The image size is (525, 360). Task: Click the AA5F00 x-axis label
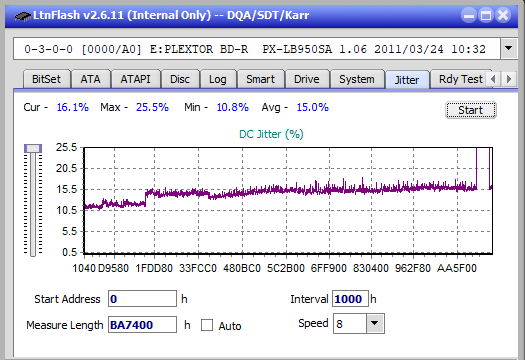[457, 268]
